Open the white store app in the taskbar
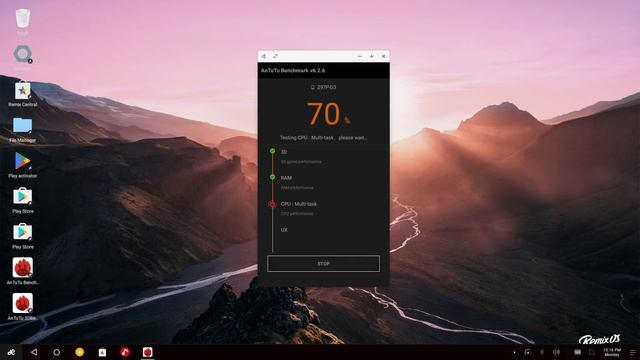This screenshot has width=640, height=360. (x=102, y=352)
